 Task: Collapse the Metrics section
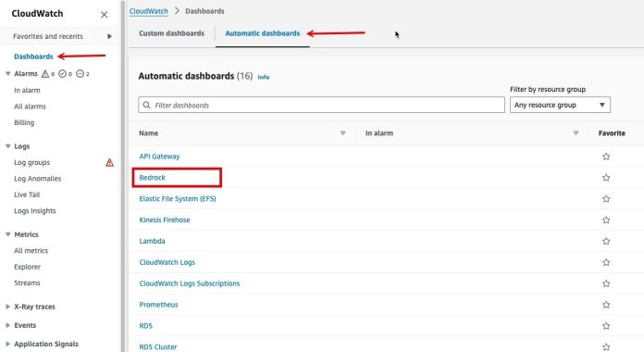click(7, 234)
